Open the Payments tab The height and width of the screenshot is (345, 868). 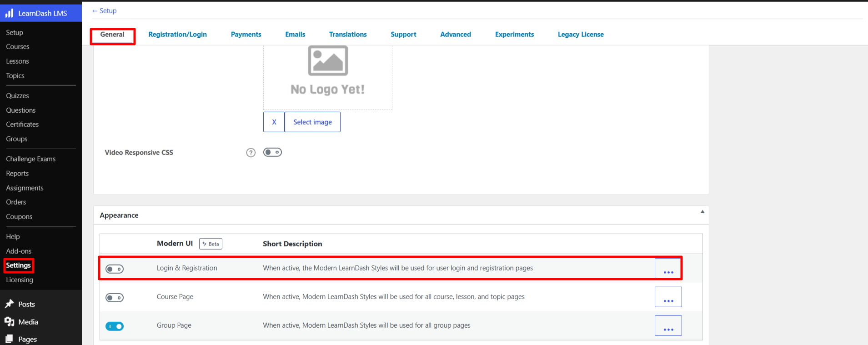tap(246, 35)
